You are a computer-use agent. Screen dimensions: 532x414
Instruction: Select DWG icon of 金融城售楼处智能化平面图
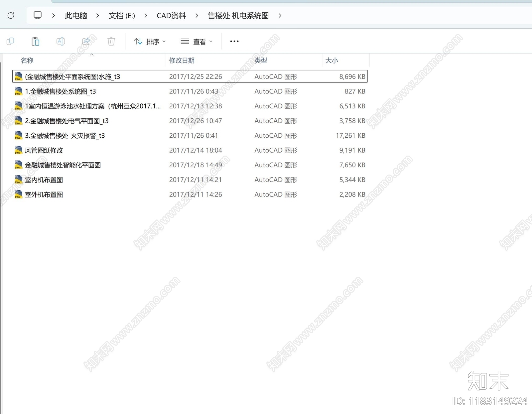click(x=18, y=165)
